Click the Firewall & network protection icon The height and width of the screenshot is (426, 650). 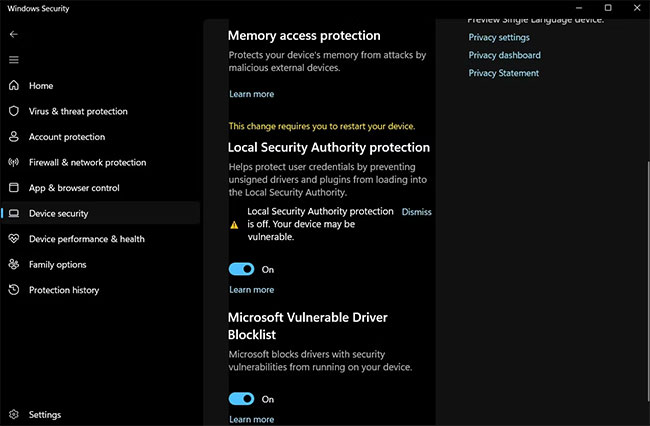(x=14, y=162)
